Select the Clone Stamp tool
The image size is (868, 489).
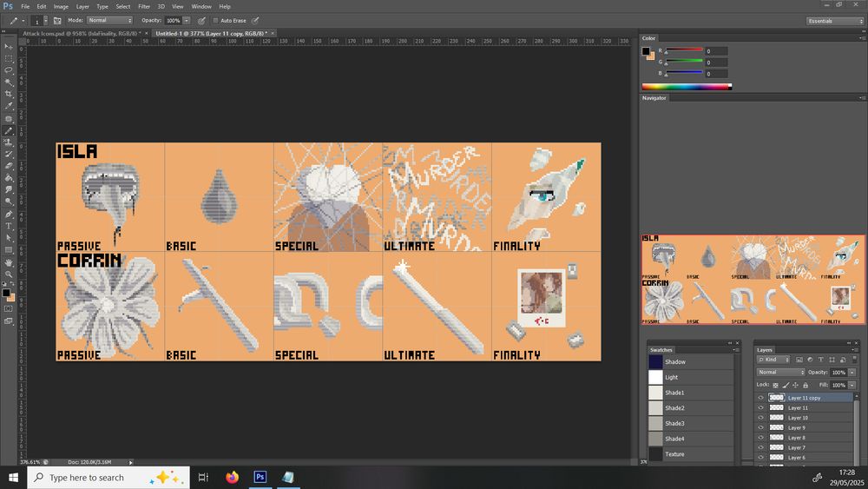9,142
